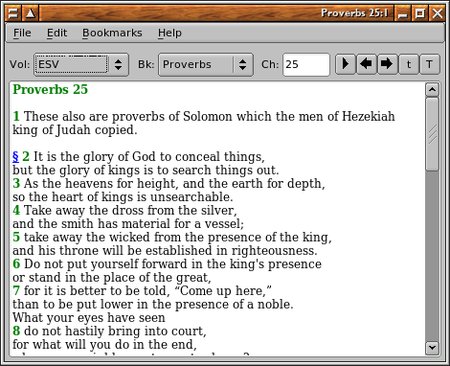Image resolution: width=450 pixels, height=366 pixels.
Task: Open the Edit menu
Action: pyautogui.click(x=57, y=33)
